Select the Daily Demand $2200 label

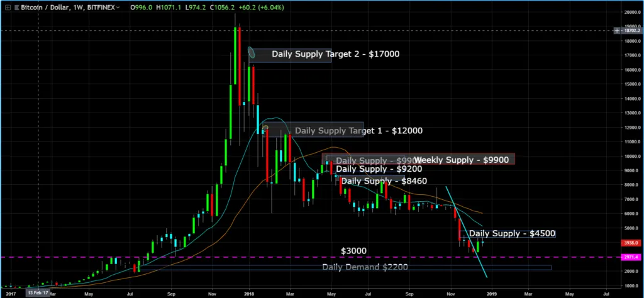(x=365, y=267)
